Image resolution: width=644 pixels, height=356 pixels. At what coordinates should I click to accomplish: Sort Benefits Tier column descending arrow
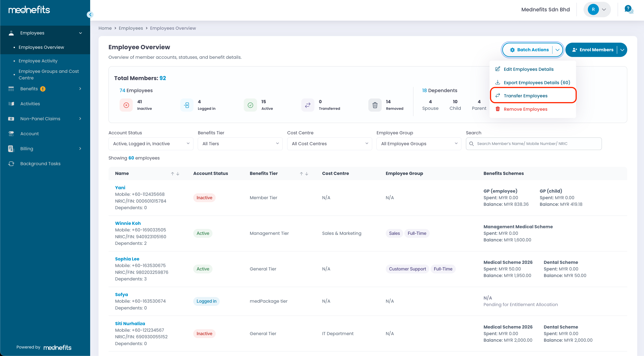point(307,174)
